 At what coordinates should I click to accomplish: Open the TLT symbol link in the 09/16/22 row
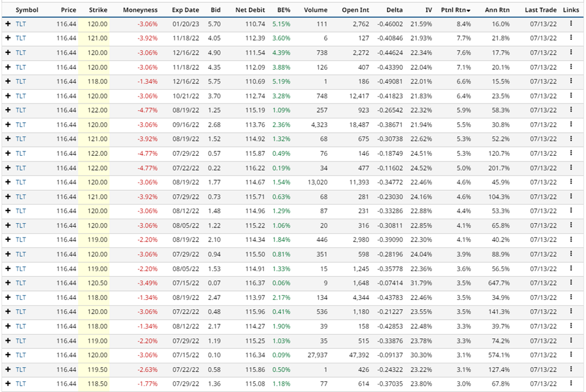pyautogui.click(x=21, y=125)
